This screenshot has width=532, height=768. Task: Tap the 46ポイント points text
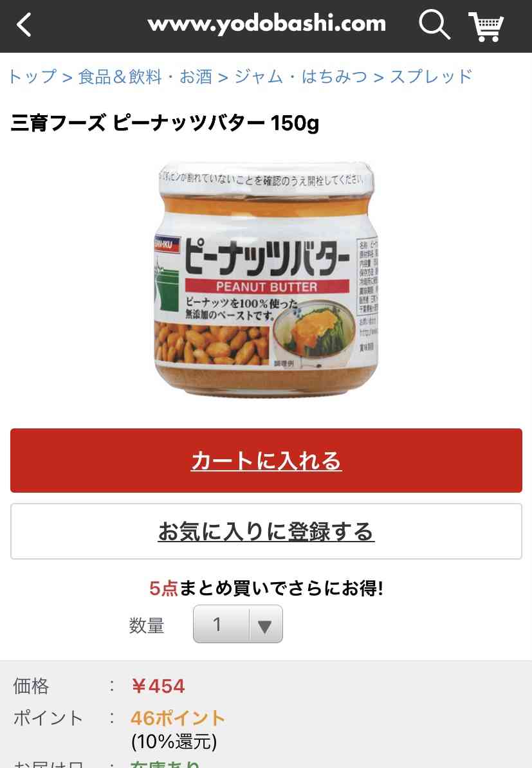(178, 718)
